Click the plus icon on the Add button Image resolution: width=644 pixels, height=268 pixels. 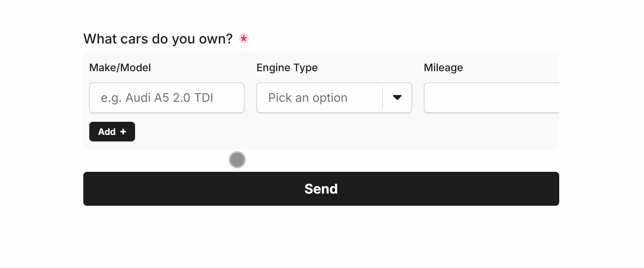point(123,132)
